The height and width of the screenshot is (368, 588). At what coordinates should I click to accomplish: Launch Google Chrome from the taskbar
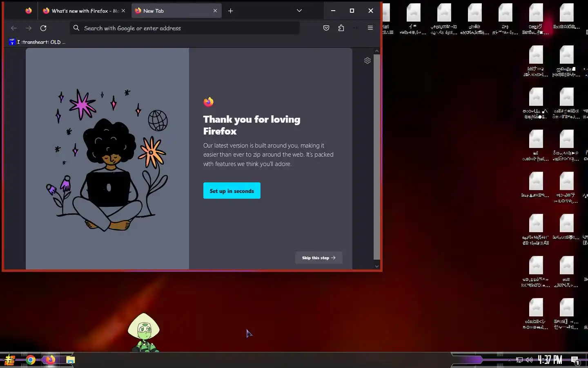tap(31, 360)
